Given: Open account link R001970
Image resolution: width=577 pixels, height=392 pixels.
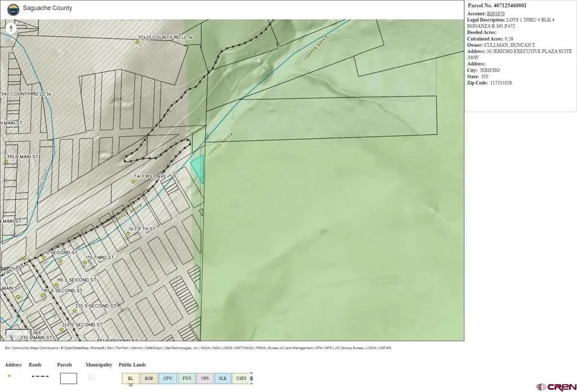Looking at the screenshot, I should pos(496,14).
